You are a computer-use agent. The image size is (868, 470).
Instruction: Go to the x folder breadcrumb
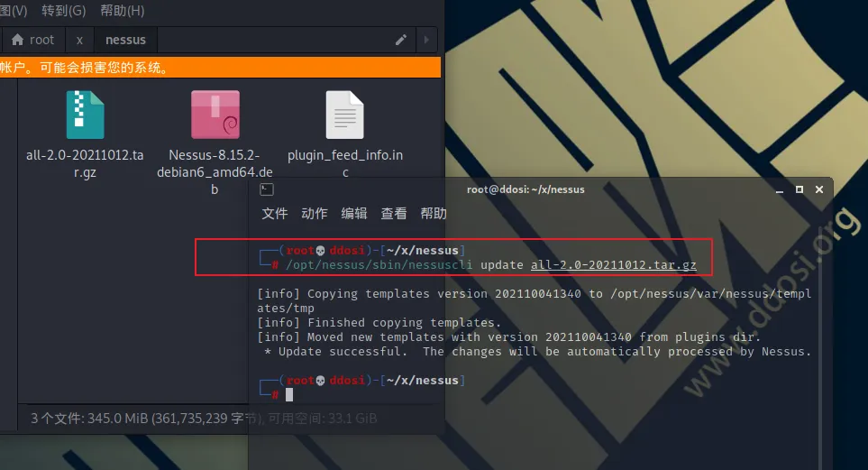click(x=79, y=40)
